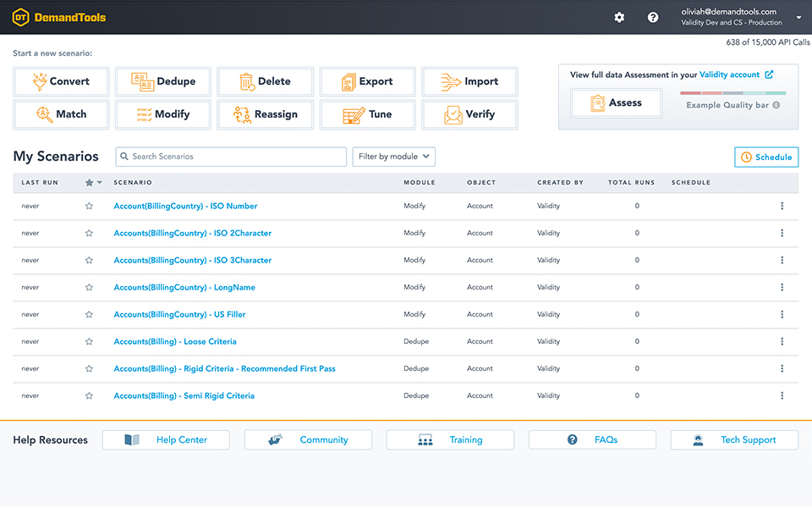The image size is (812, 508).
Task: Star the Accounts(BillingCountry) - LongName scenario
Action: tap(89, 287)
